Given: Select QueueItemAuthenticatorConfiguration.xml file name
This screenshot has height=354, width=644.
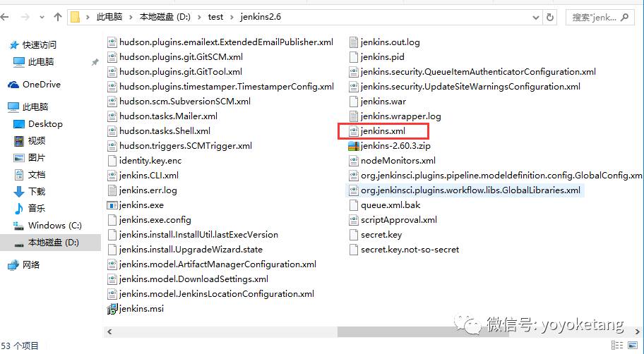Looking at the screenshot, I should (x=478, y=72).
